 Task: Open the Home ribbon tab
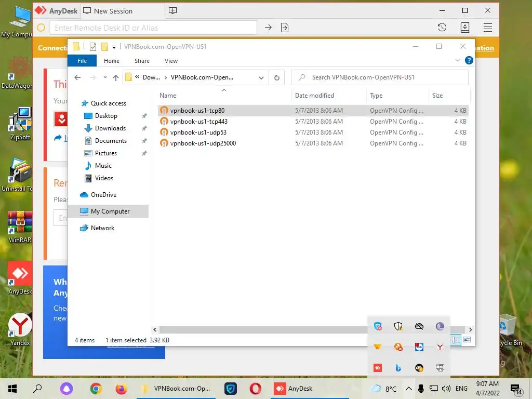[112, 61]
